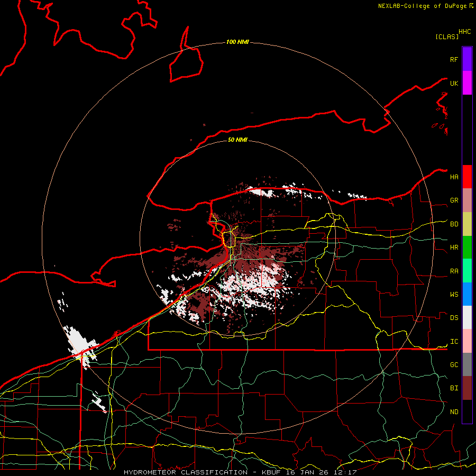Viewport: 476px width, 476px height.
Task: Click the WS legend label
Action: click(x=454, y=295)
